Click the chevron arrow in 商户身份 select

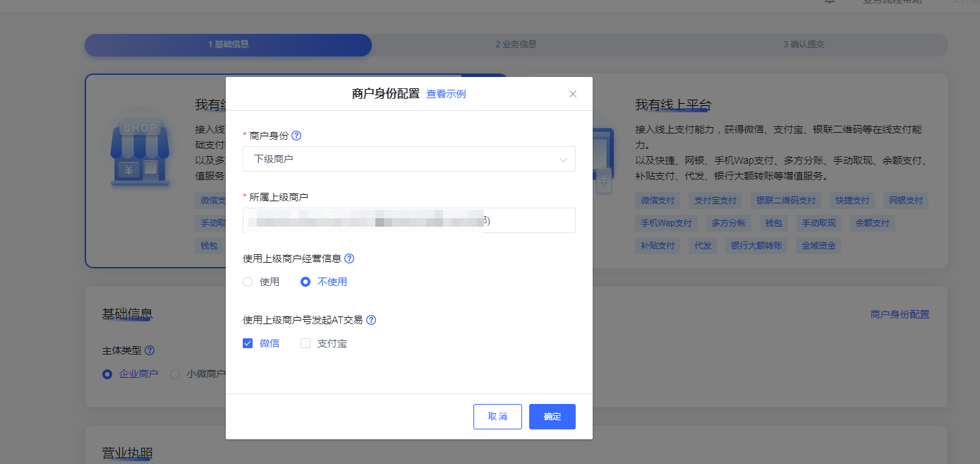coord(563,160)
